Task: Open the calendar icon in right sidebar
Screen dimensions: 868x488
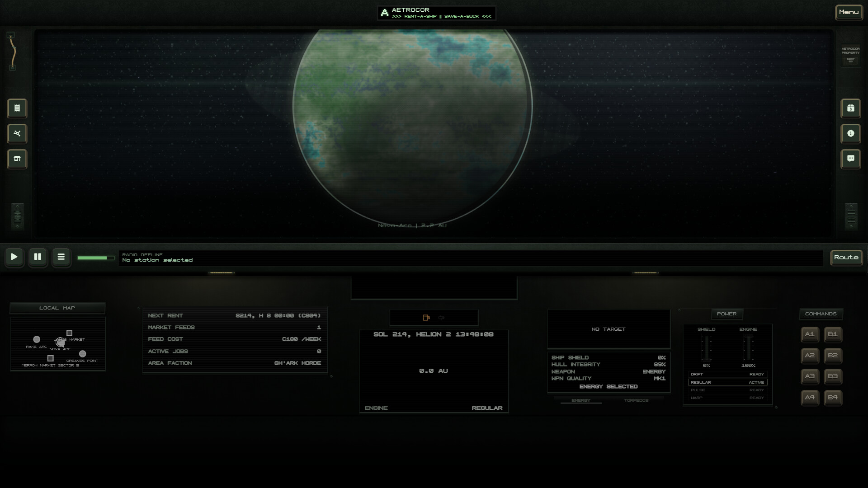Action: [x=851, y=108]
